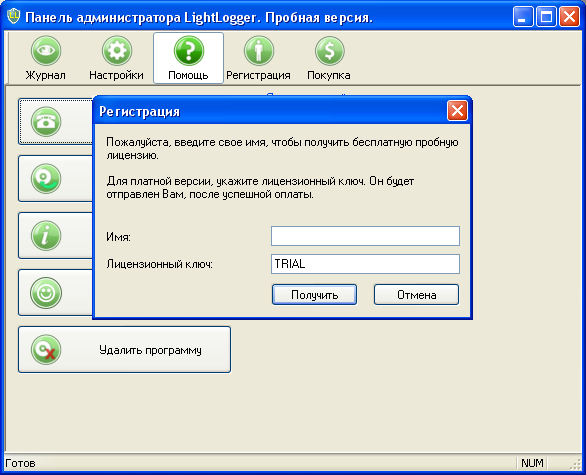Open Регистрация from the main toolbar
This screenshot has width=586, height=475.
point(258,58)
